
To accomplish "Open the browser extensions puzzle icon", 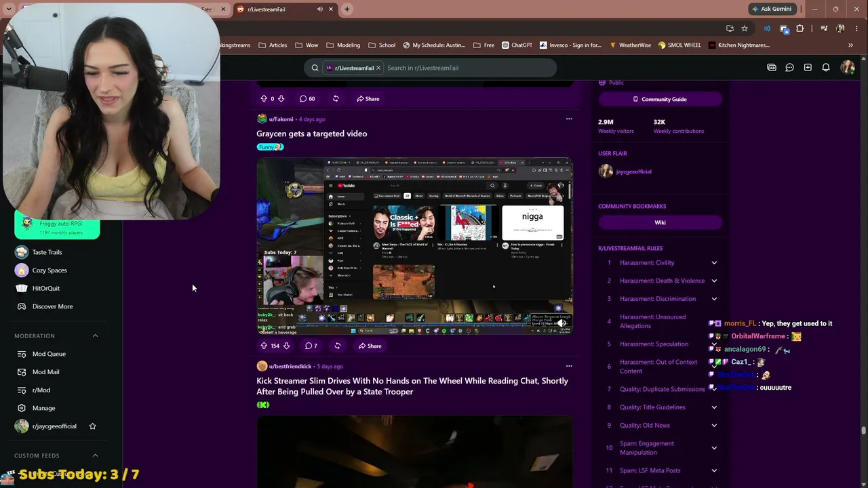I will 800,28.
